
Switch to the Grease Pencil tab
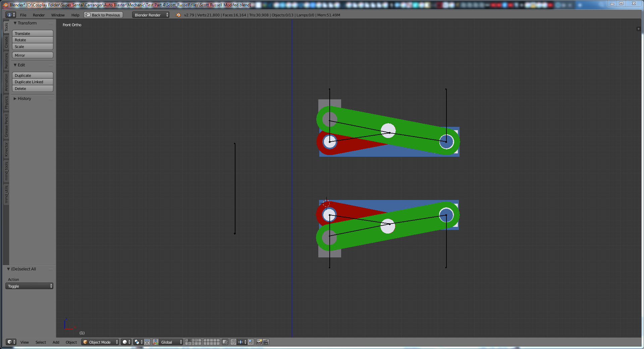point(6,126)
